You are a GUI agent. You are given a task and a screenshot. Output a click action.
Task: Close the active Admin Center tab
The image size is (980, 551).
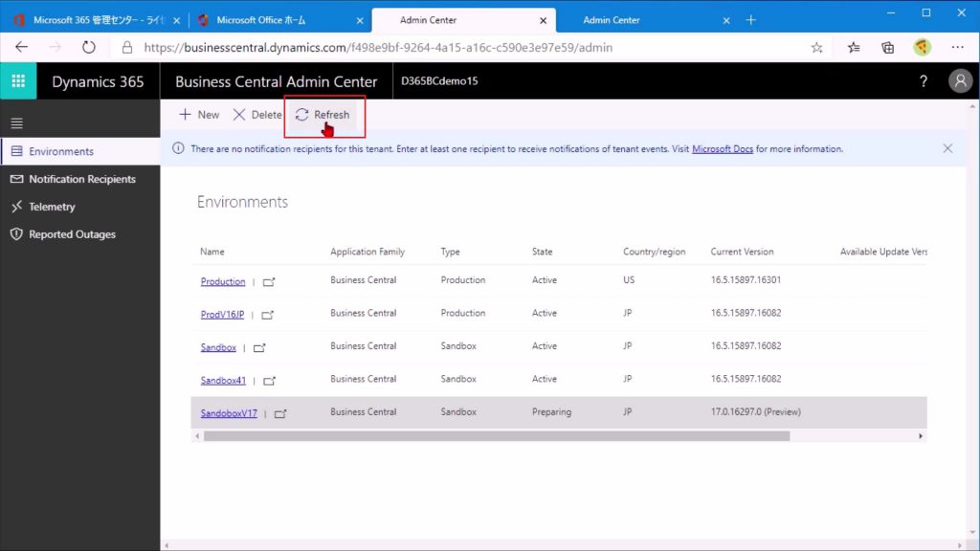pyautogui.click(x=544, y=21)
